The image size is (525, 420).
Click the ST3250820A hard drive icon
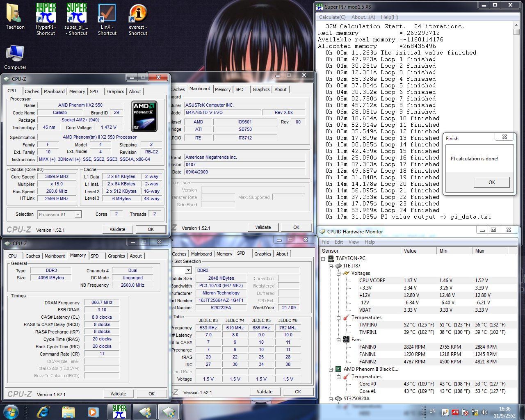(338, 399)
